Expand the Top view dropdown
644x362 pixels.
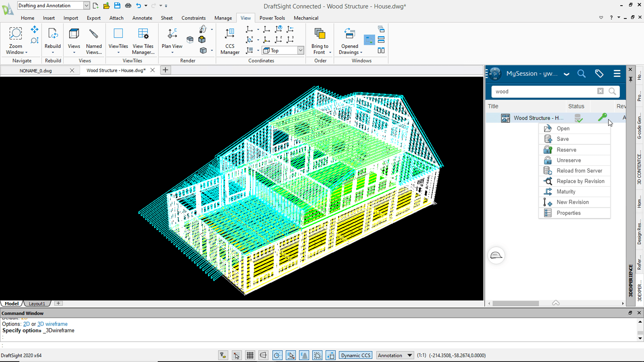pos(300,50)
